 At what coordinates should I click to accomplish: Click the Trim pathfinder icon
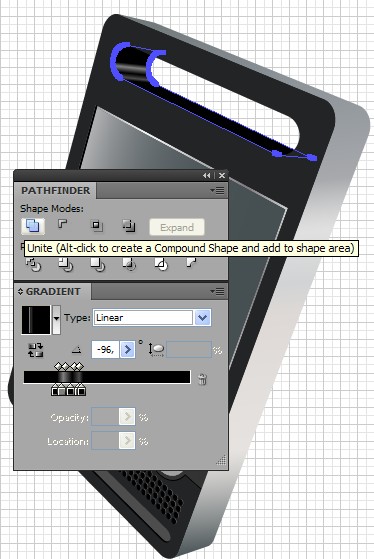click(x=66, y=265)
